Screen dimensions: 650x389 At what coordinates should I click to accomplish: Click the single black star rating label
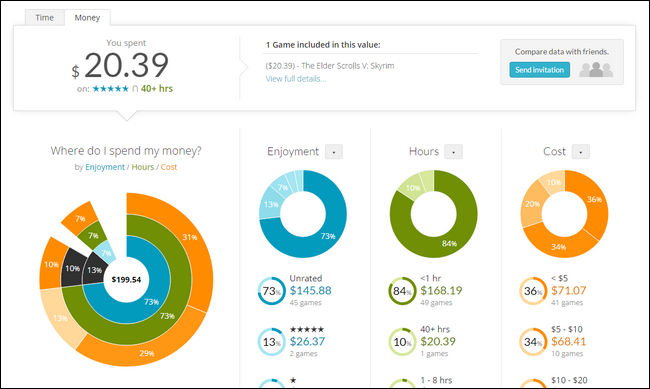[x=293, y=380]
